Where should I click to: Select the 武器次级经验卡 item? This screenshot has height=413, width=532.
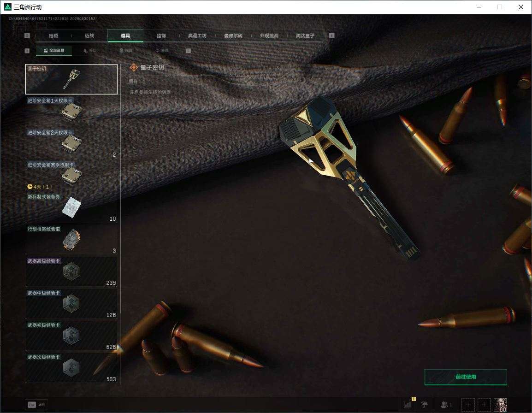(x=71, y=368)
